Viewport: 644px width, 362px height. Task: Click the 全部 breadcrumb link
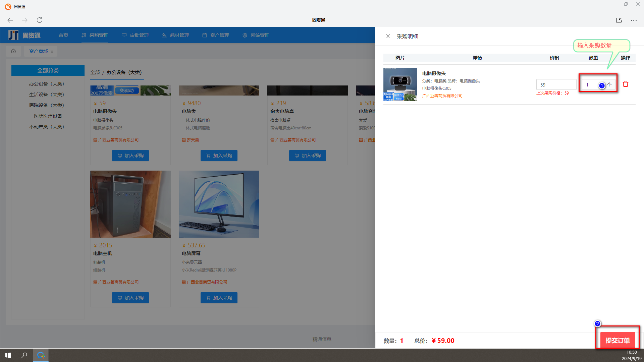tap(95, 72)
